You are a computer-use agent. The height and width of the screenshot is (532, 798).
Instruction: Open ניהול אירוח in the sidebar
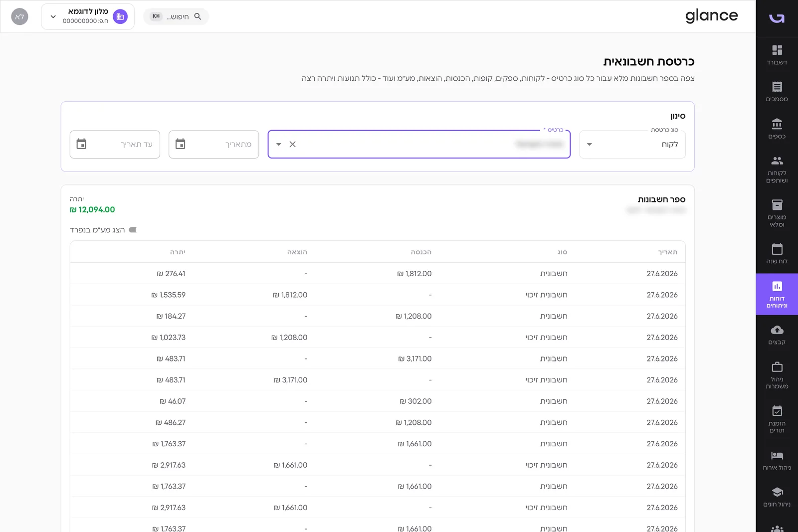[777, 460]
